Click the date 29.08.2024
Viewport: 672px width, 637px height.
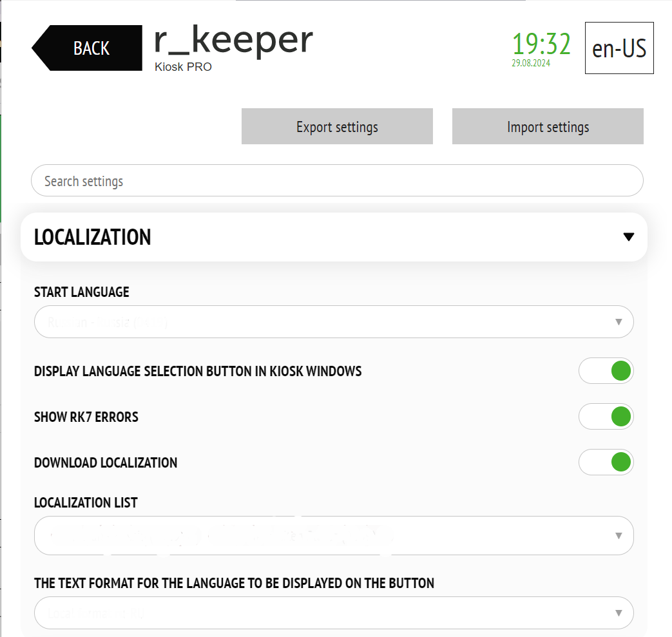pyautogui.click(x=531, y=63)
